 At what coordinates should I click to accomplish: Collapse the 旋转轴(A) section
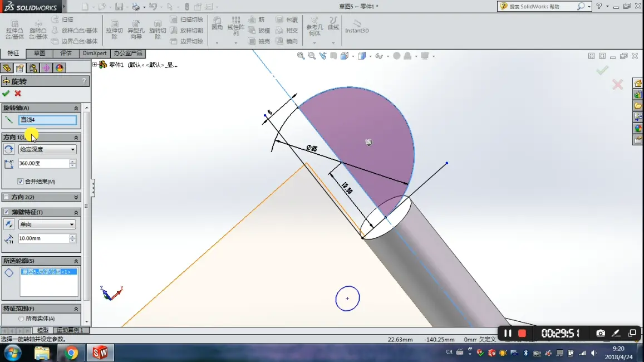[x=76, y=108]
